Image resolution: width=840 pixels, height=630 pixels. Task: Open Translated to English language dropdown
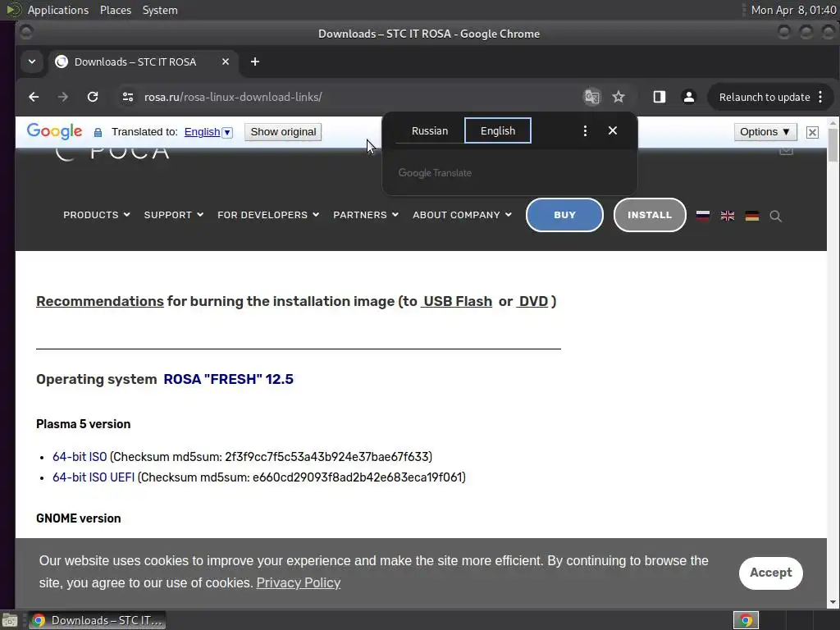coord(208,132)
